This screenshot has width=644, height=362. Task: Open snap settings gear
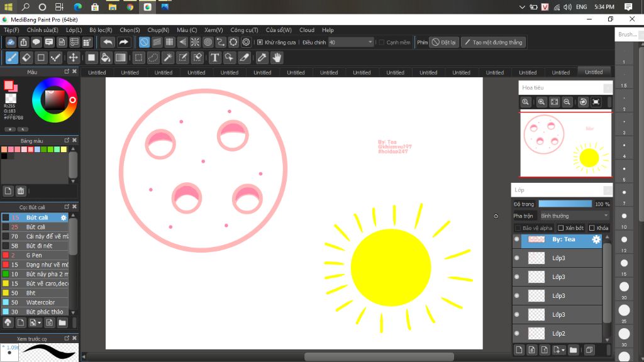coord(246,42)
